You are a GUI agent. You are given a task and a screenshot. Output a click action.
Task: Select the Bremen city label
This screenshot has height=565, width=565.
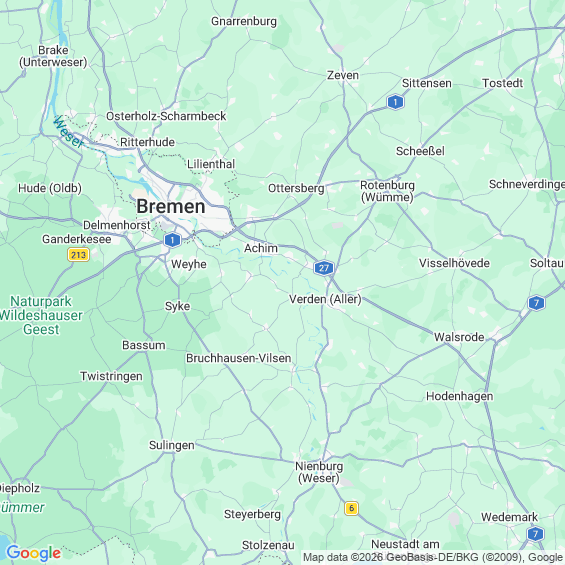point(171,206)
